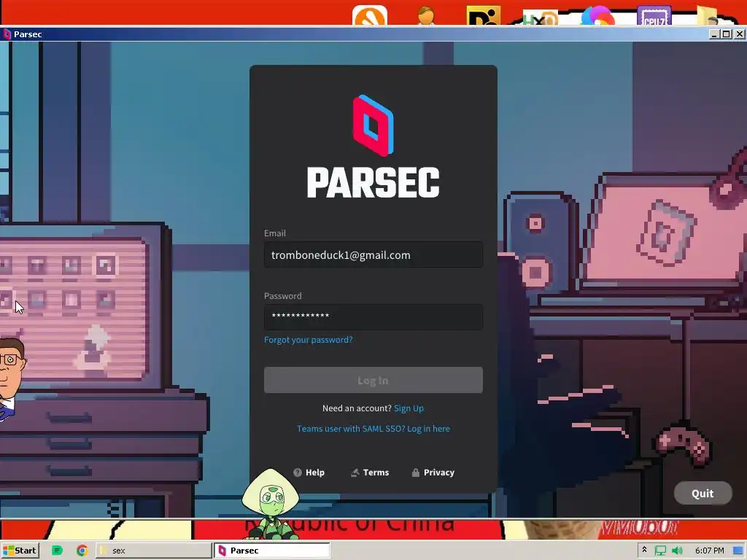The height and width of the screenshot is (560, 747).
Task: Click the Privacy lock icon
Action: (x=415, y=472)
